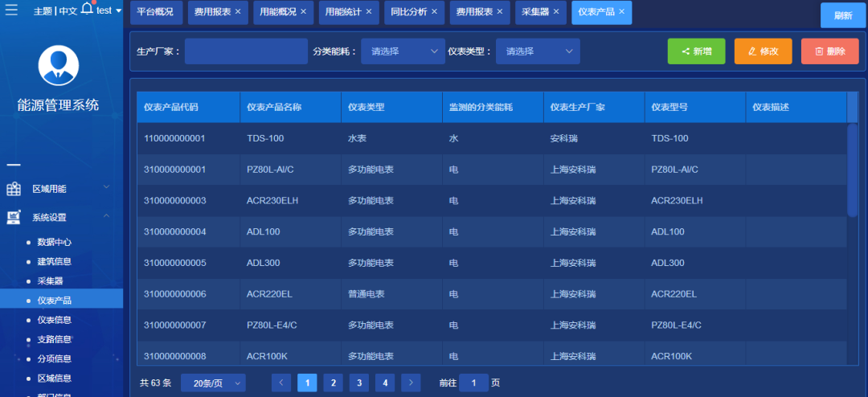This screenshot has height=397, width=868.
Task: Close the 用能概况 tab
Action: [303, 11]
